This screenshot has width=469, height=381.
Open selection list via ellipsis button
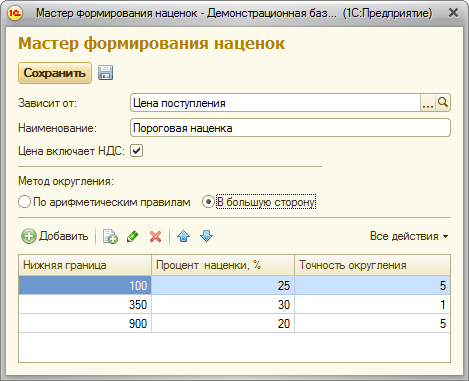coord(428,103)
